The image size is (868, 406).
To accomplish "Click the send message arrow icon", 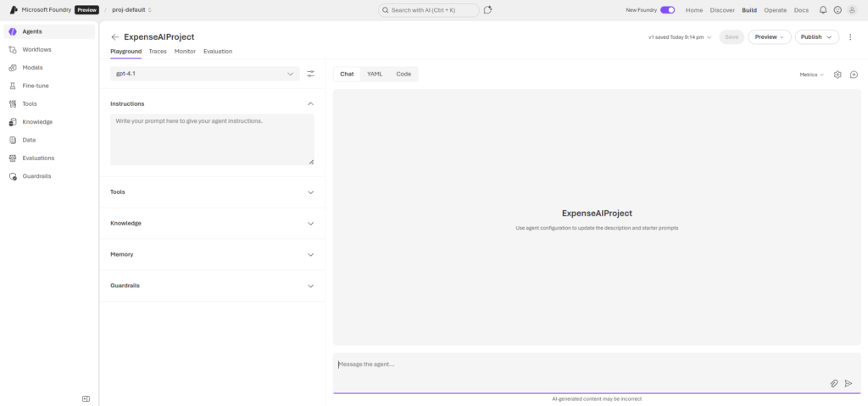I will [849, 383].
